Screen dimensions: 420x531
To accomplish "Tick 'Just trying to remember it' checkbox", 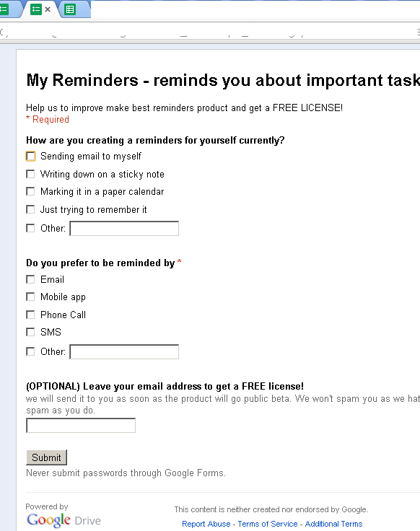I will 30,209.
